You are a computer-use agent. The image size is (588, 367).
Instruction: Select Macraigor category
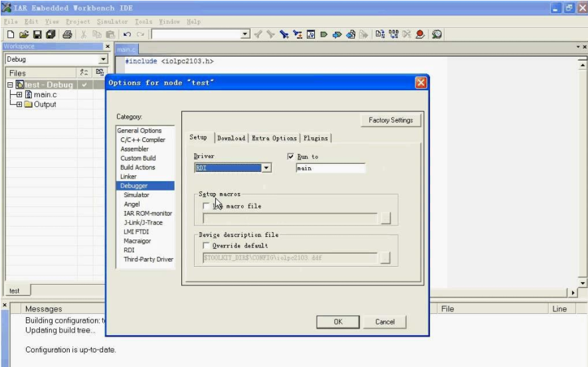(138, 241)
